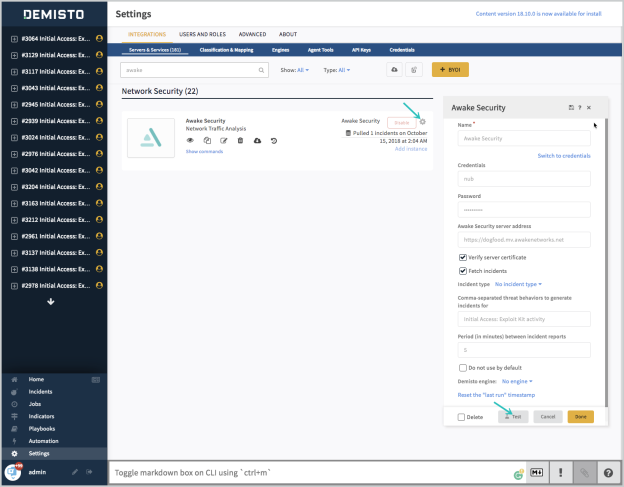Click the Test button
This screenshot has height=487, width=624.
tap(513, 417)
